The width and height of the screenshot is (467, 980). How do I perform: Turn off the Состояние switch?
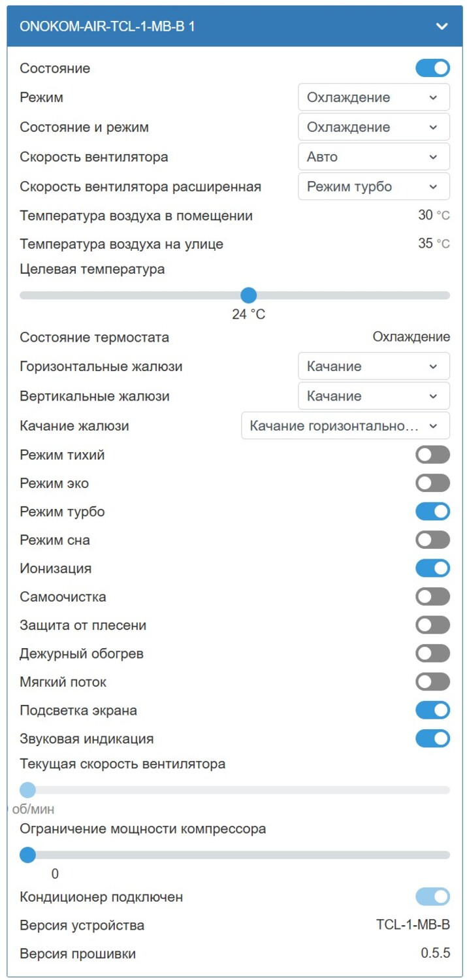[432, 67]
